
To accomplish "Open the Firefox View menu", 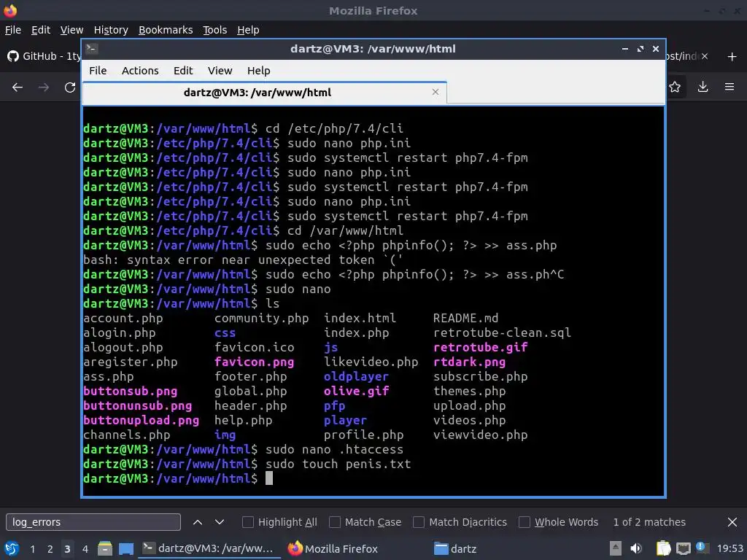I will coord(72,30).
